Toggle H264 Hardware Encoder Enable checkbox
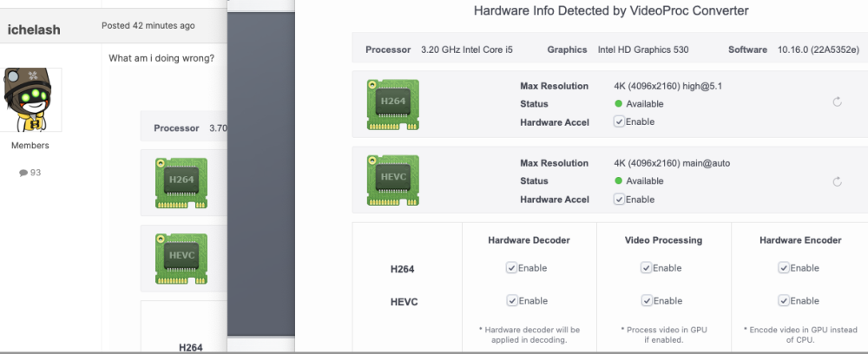Image resolution: width=868 pixels, height=354 pixels. 783,268
